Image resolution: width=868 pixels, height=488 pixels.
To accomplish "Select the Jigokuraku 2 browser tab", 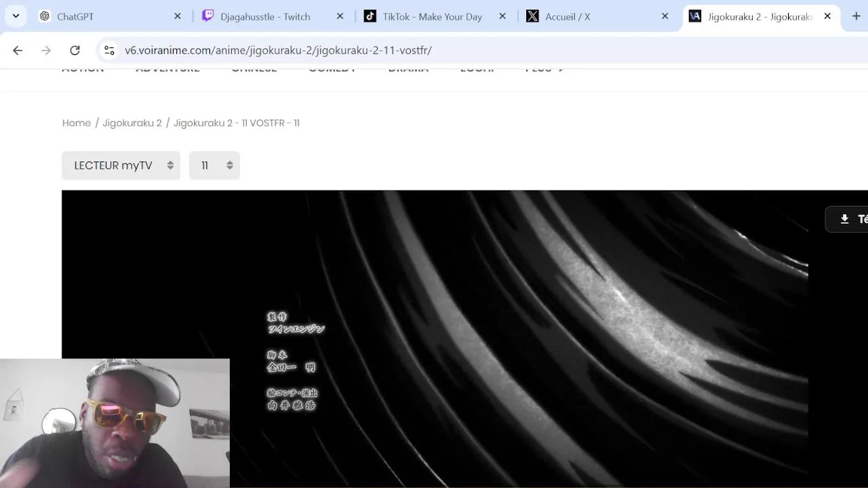I will (761, 16).
